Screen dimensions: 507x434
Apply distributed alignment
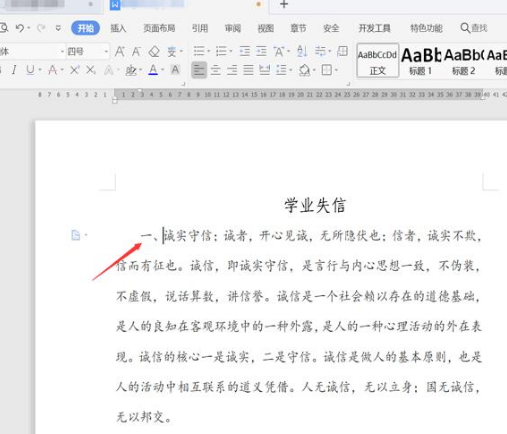coord(265,70)
